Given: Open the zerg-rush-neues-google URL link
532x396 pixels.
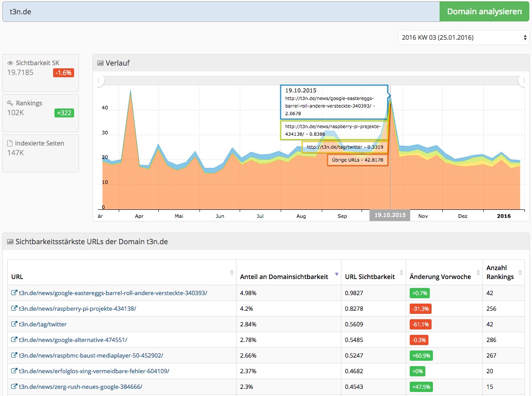Looking at the screenshot, I should click(x=80, y=387).
